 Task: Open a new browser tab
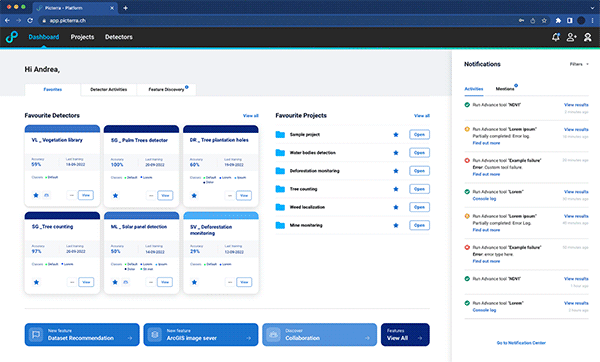[125, 8]
